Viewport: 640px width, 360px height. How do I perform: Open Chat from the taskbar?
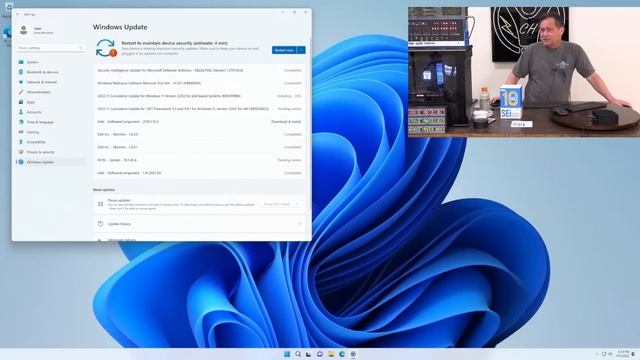pos(320,354)
